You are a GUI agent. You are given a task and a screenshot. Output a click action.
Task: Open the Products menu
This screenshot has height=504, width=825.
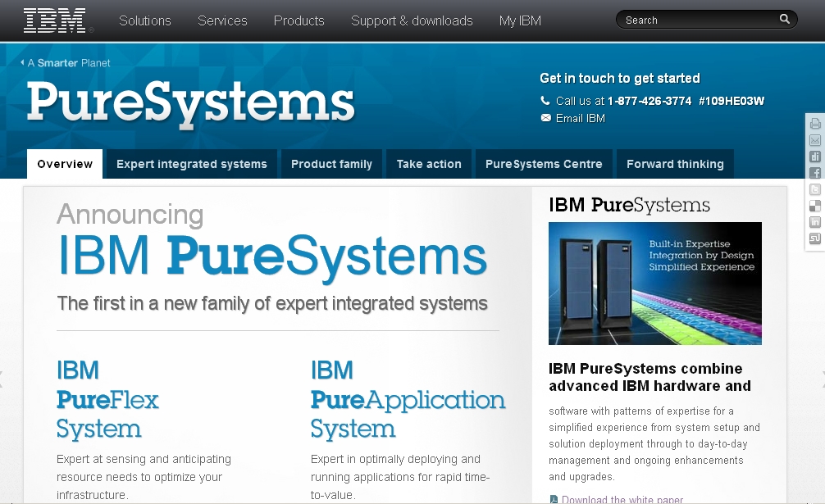pos(299,20)
